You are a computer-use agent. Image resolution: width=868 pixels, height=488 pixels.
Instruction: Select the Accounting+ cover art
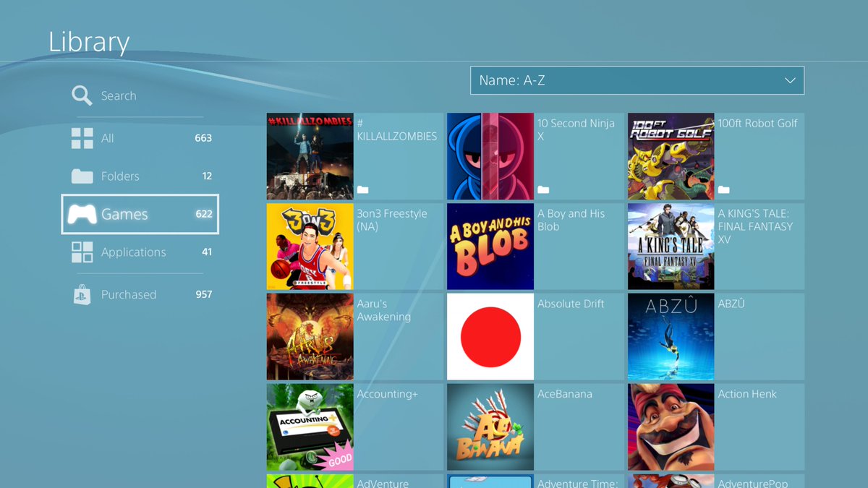coord(310,427)
